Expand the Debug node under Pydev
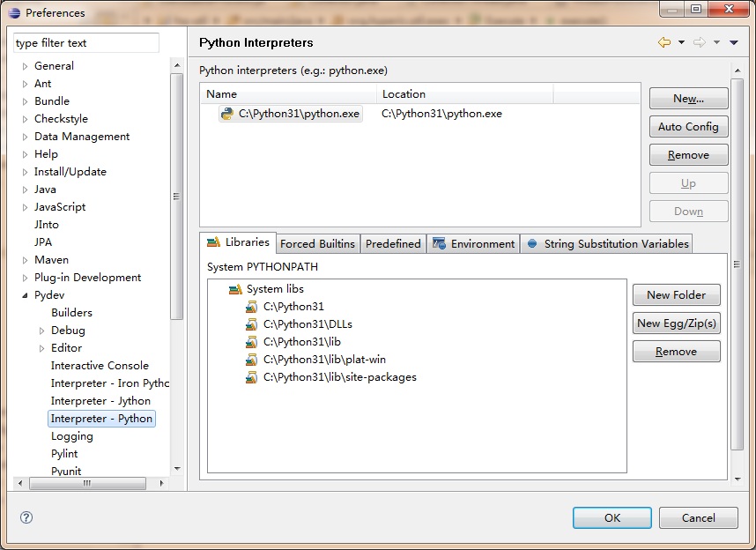Image resolution: width=756 pixels, height=550 pixels. point(42,331)
